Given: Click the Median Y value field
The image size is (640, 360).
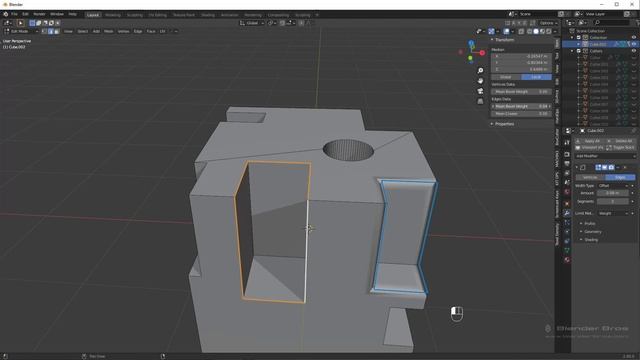Looking at the screenshot, I should point(522,63).
